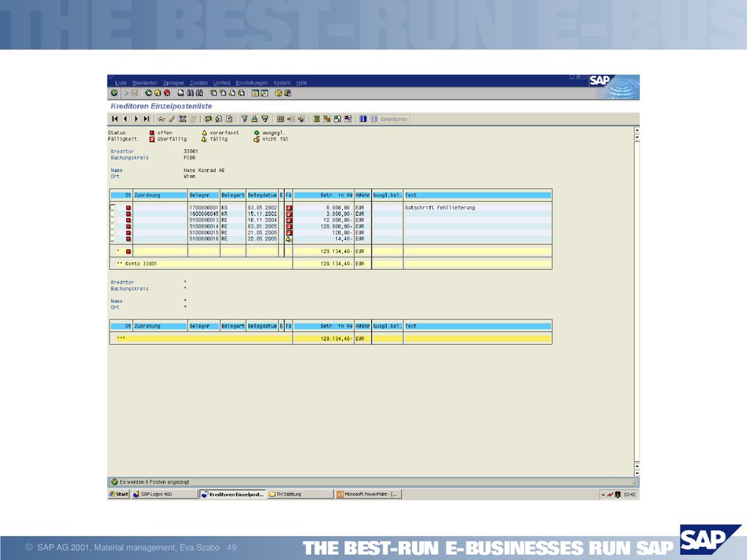747x560 pixels.
Task: Click the Last Page icon in standard toolbar
Action: point(241,93)
